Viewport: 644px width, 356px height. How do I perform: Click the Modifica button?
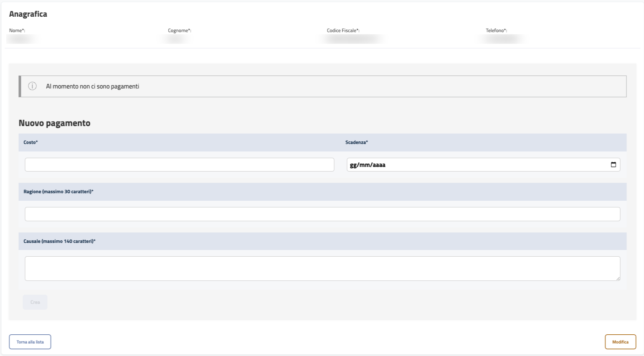pyautogui.click(x=620, y=342)
